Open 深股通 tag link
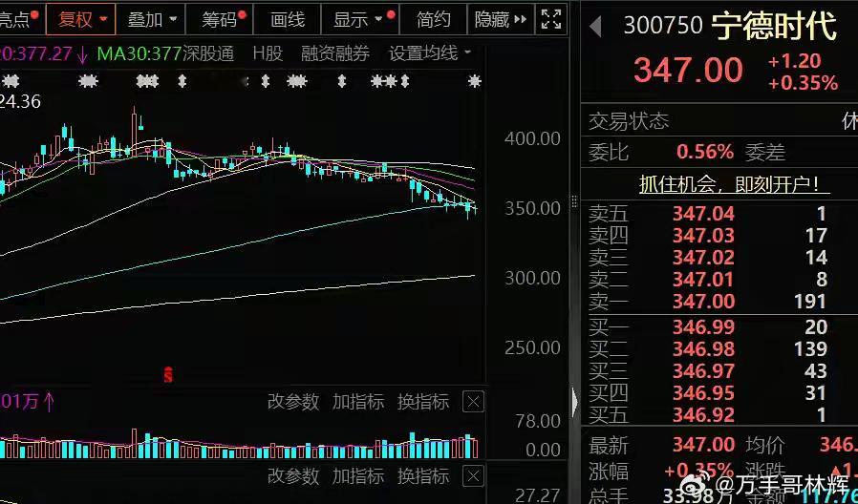The height and width of the screenshot is (504, 858). coord(208,53)
